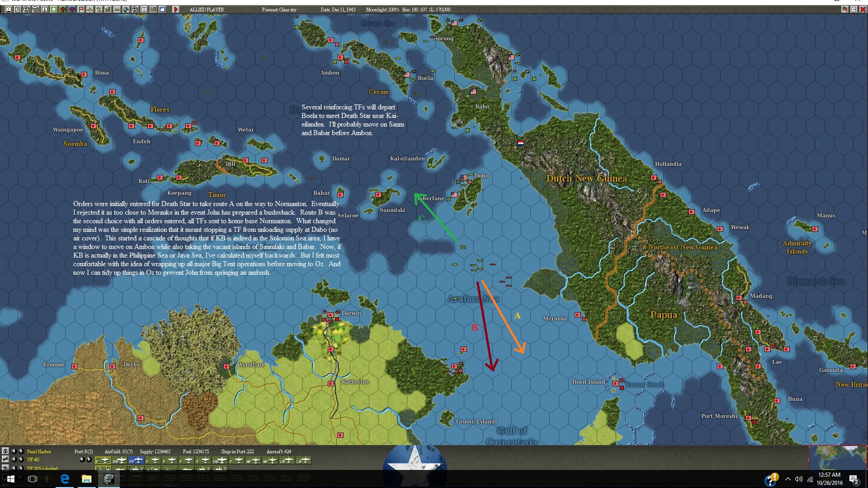Select the rightmost LB bomber squadron icon

point(304,460)
